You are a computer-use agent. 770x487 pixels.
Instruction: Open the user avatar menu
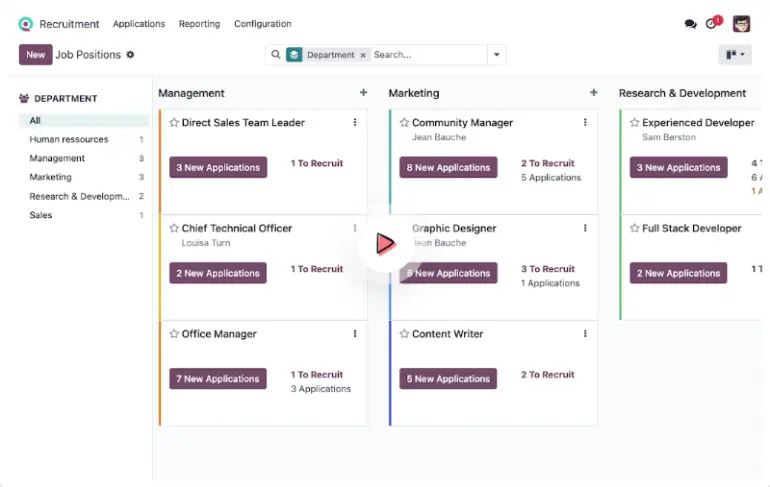tap(741, 24)
